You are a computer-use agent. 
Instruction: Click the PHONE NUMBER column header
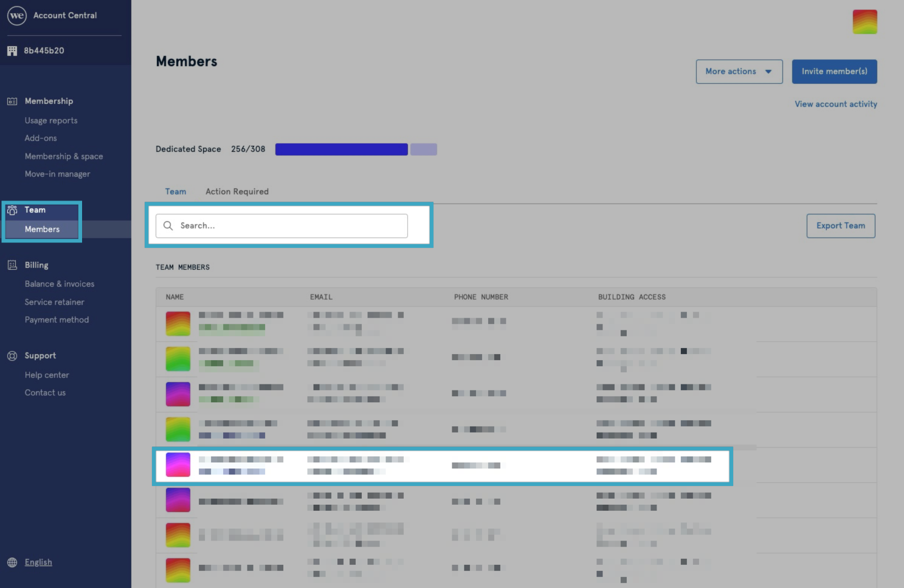point(481,297)
